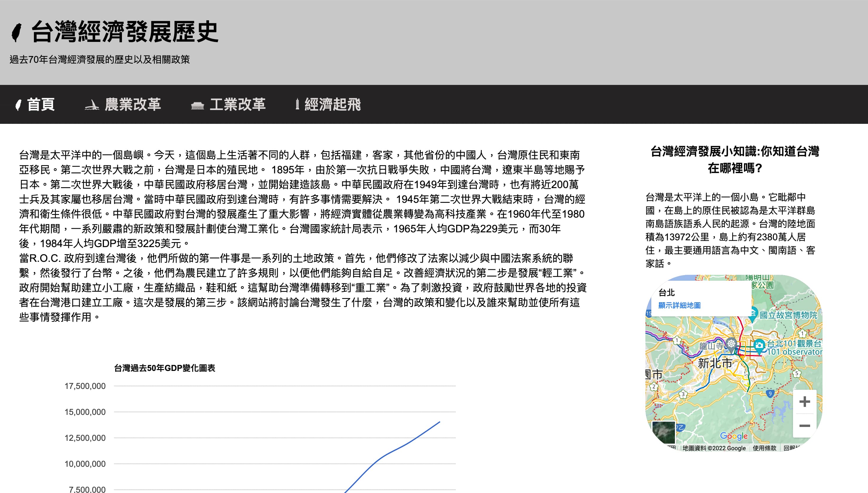Zoom out the map with minus button
Viewport: 868px width, 493px height.
coord(804,425)
